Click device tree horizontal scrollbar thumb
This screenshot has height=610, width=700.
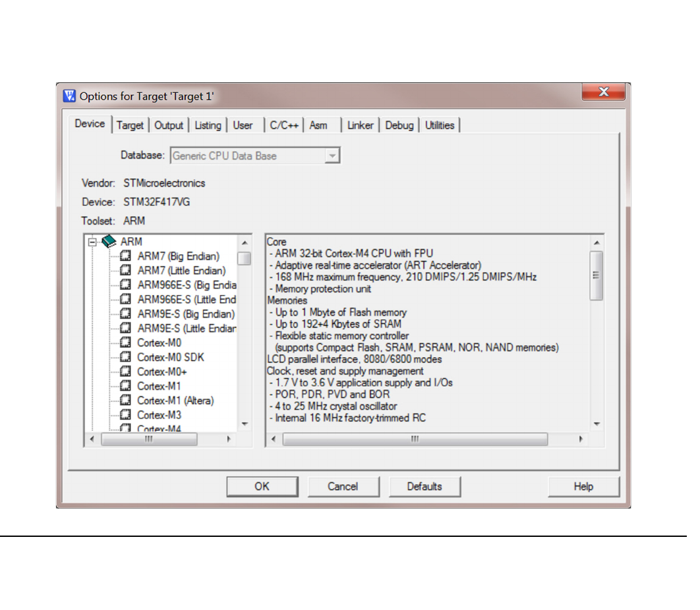tap(149, 439)
